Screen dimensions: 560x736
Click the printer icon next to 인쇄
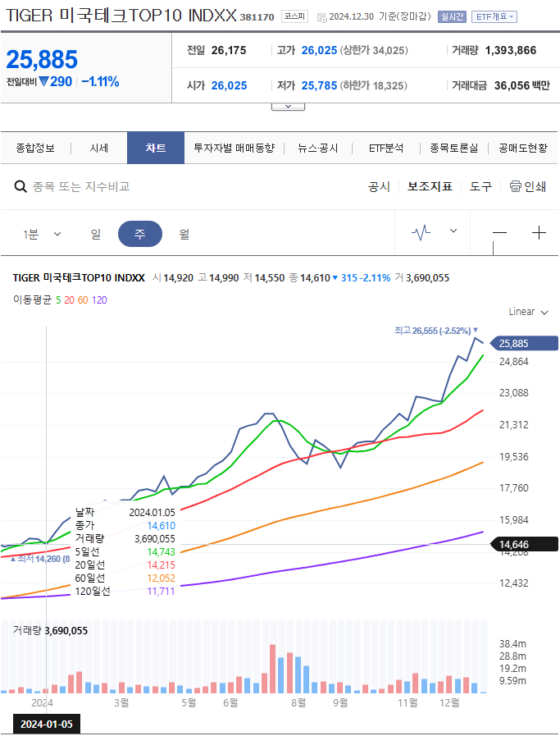pos(515,186)
